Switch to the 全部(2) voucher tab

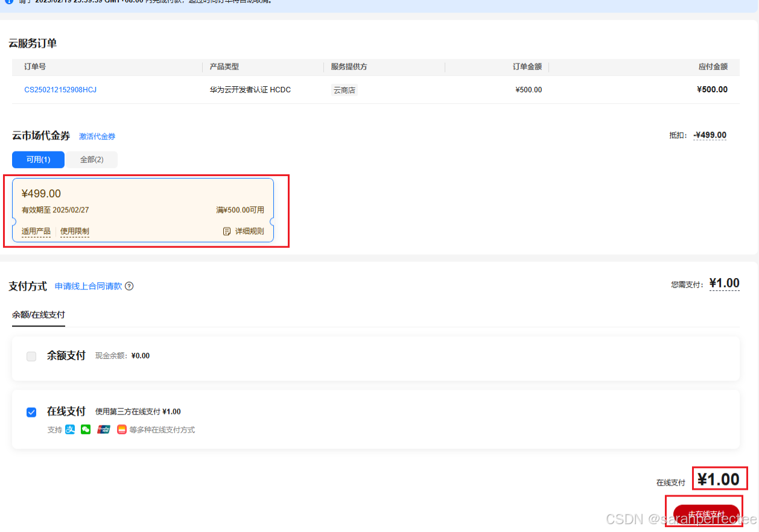point(92,160)
